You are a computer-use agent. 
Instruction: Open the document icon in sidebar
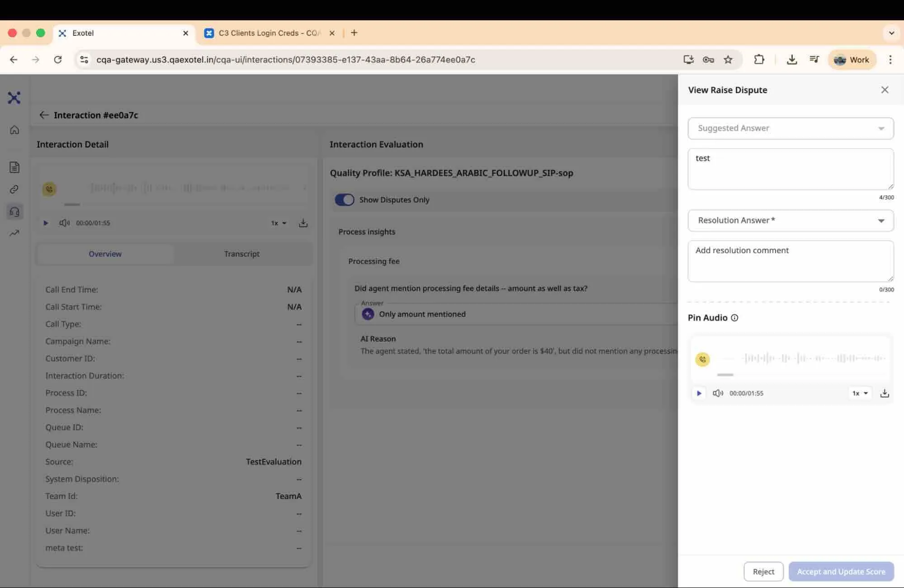(x=14, y=167)
